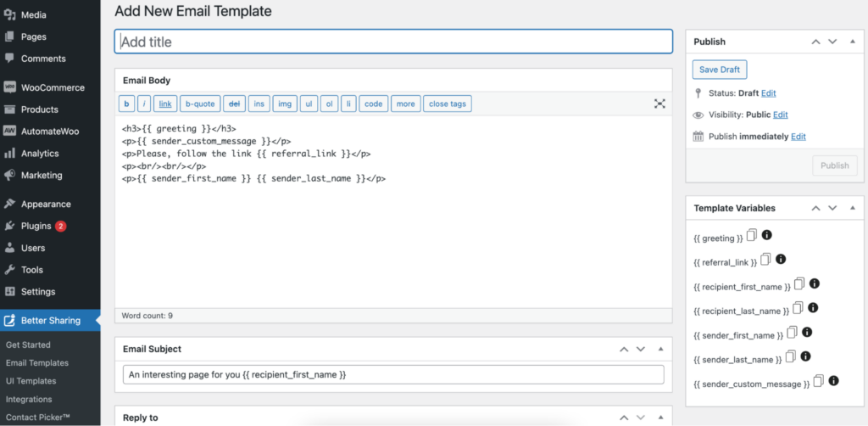Show info for the greeting variable
Viewport: 868px width, 426px height.
coord(766,235)
